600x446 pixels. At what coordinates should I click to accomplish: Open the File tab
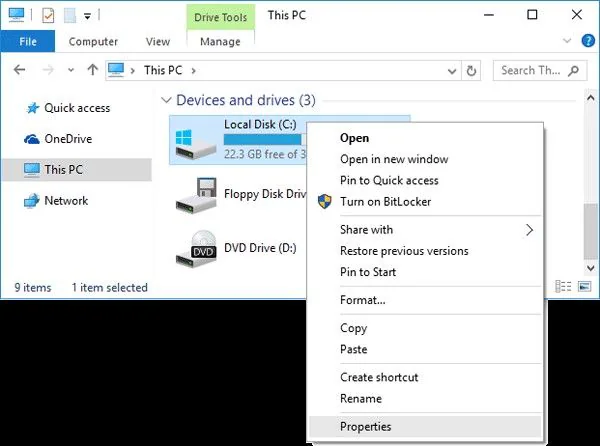(28, 41)
